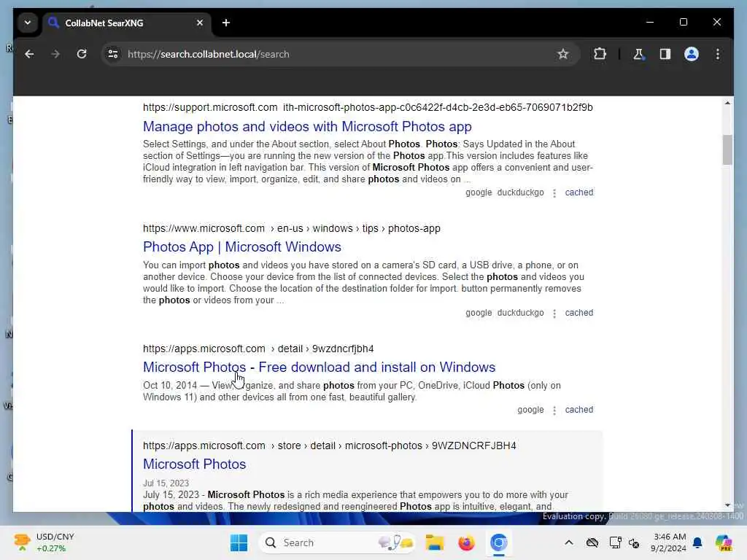The width and height of the screenshot is (747, 560).
Task: Open USD/CNY widget on taskbar
Action: (44, 542)
